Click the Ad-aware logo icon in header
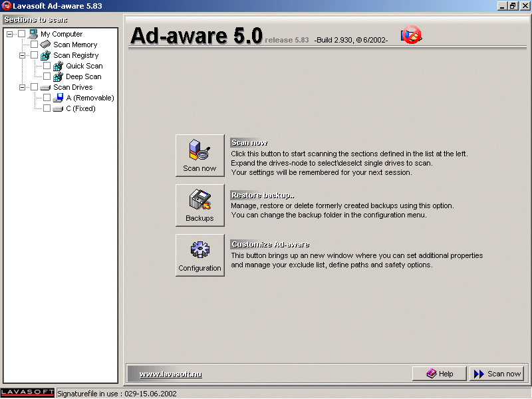532x399 pixels. (411, 36)
